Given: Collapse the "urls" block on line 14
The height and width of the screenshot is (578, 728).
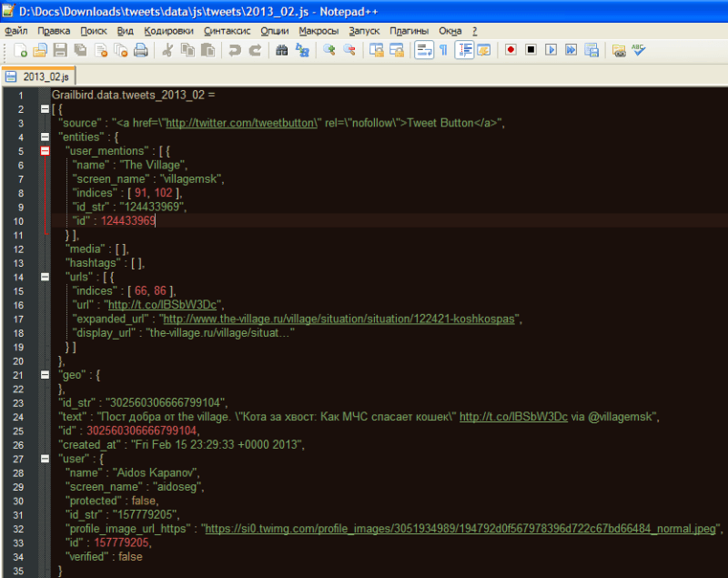Looking at the screenshot, I should pos(45,277).
